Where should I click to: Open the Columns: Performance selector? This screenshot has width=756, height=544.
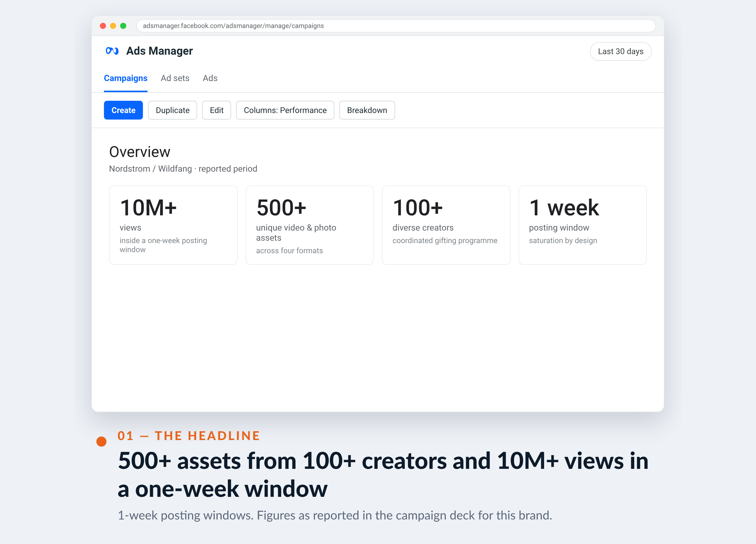(285, 110)
